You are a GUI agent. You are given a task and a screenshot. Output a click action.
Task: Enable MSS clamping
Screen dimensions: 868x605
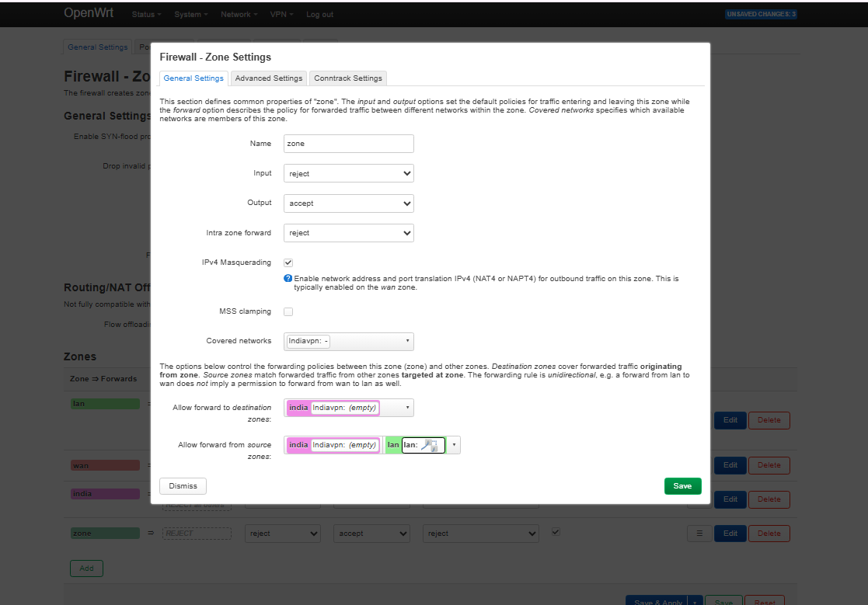(x=288, y=311)
